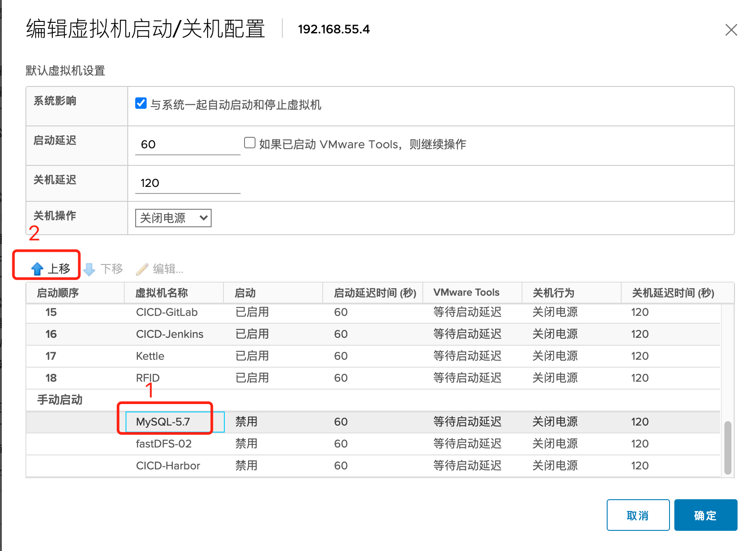This screenshot has height=551, width=756.
Task: Select the fastDFS-02 virtual machine row
Action: click(163, 444)
